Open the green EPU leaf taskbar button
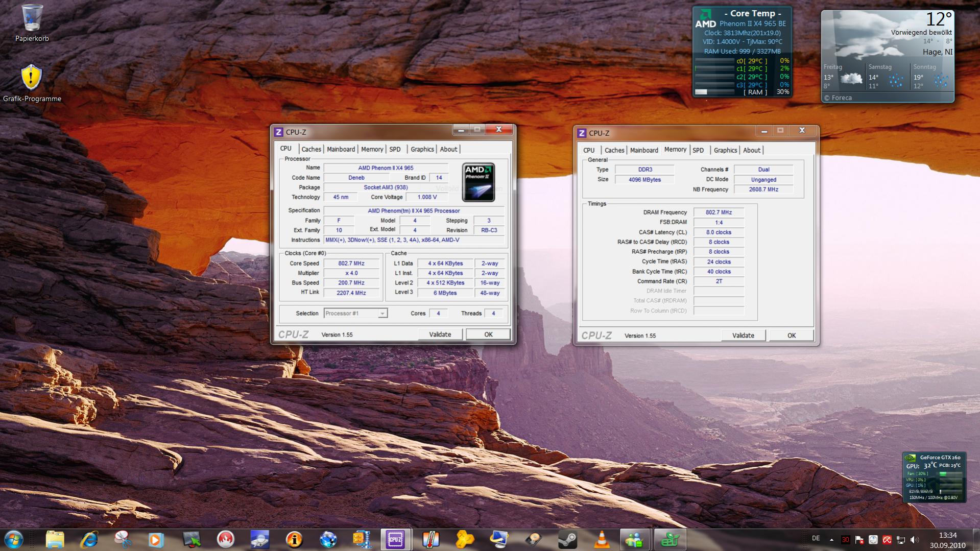The image size is (980, 551). coord(670,540)
